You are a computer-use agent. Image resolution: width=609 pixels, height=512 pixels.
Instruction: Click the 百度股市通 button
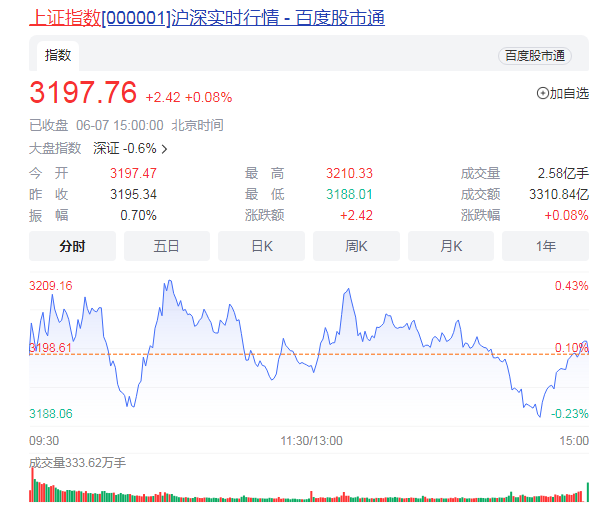coord(534,56)
